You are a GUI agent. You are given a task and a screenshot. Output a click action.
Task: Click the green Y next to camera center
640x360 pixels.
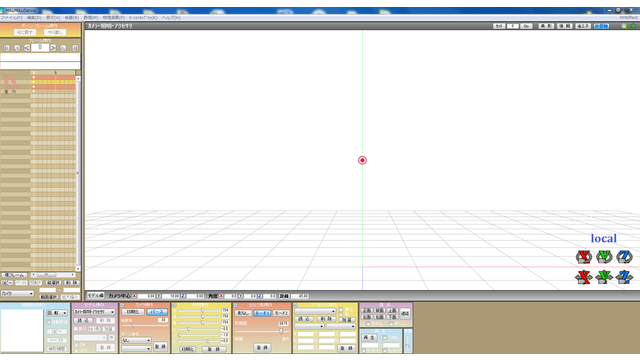click(159, 296)
